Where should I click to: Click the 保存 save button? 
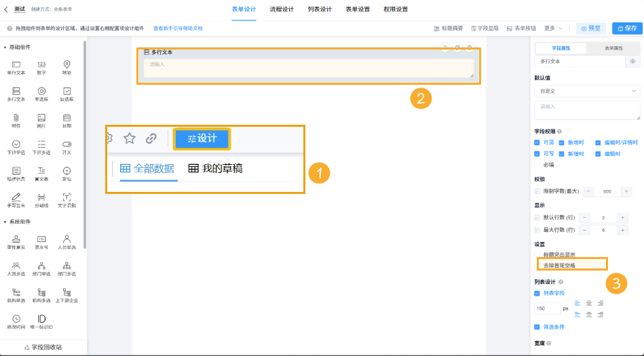click(627, 28)
